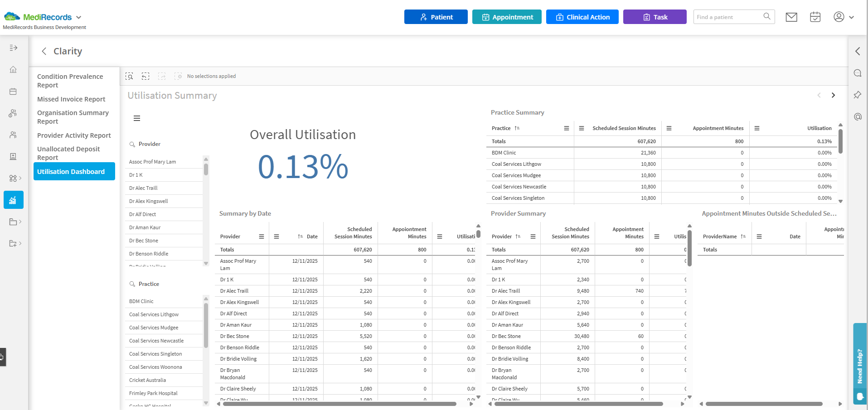Select the active reports chart sidebar icon

tap(13, 200)
